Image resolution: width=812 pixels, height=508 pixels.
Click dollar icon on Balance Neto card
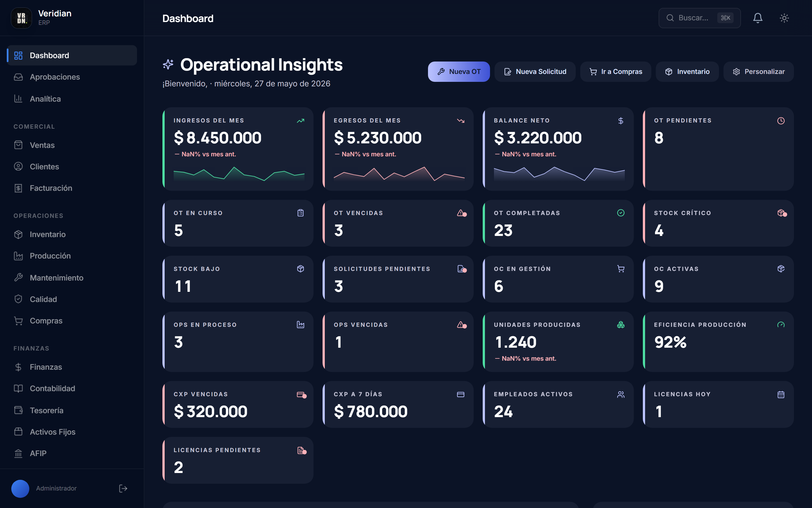pos(621,121)
